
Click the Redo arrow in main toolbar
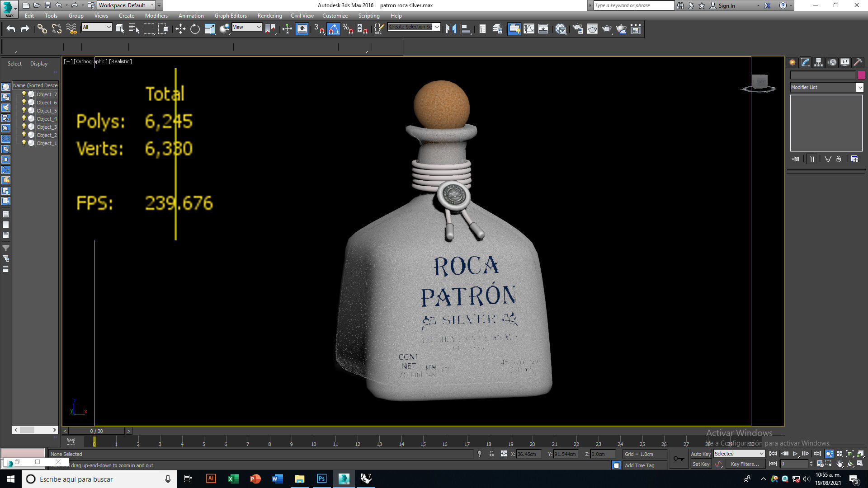coord(25,29)
